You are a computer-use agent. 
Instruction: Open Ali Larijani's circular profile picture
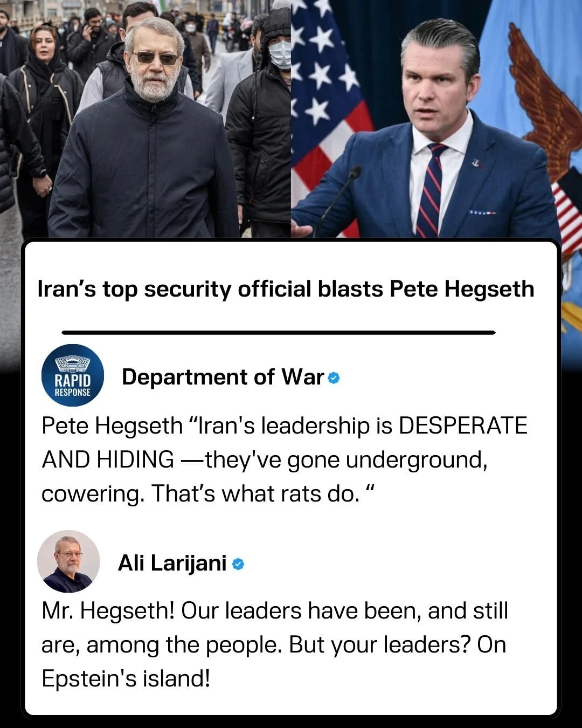coord(68,561)
